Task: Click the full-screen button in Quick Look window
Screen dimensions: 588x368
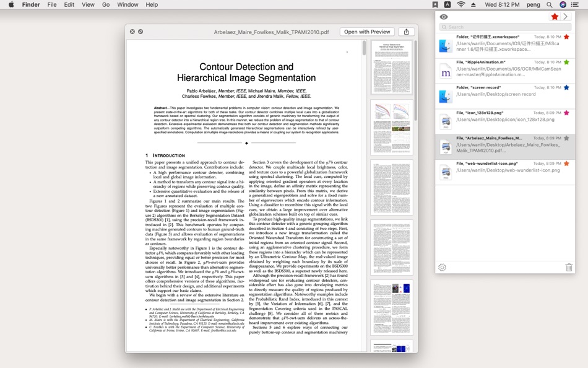Action: pyautogui.click(x=141, y=32)
